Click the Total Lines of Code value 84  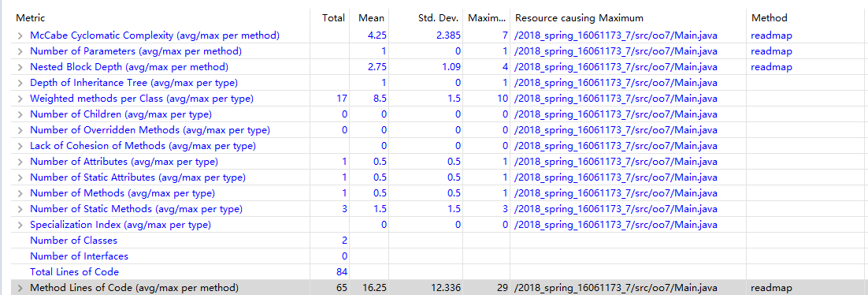coord(342,272)
